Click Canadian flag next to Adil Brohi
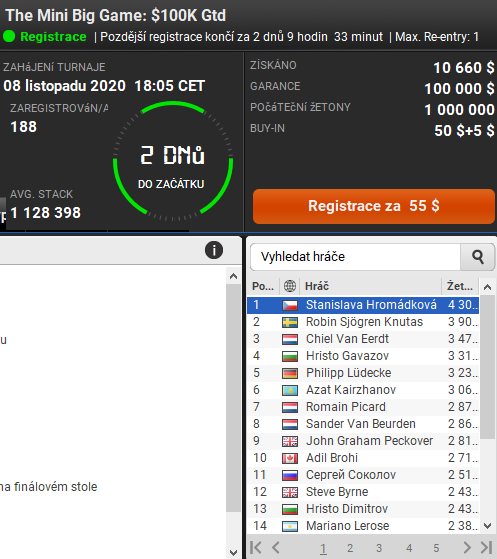The height and width of the screenshot is (559, 497). (x=290, y=458)
